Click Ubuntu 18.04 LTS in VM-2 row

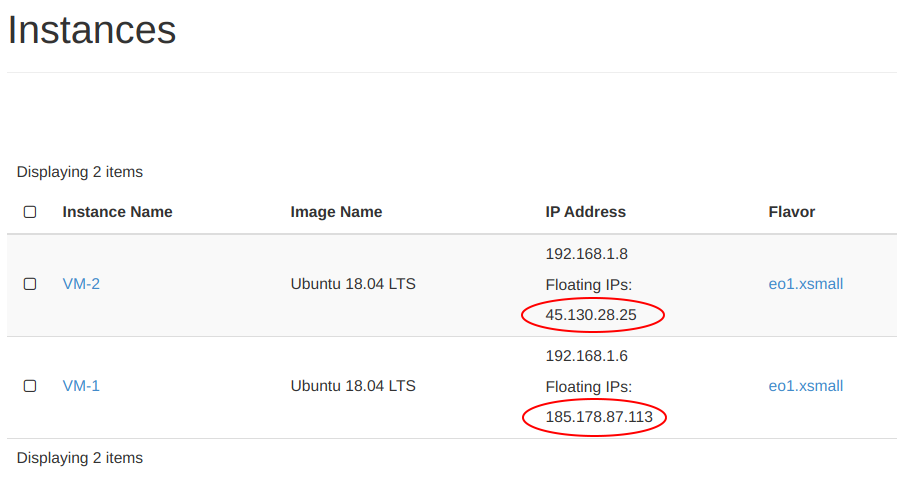point(353,284)
